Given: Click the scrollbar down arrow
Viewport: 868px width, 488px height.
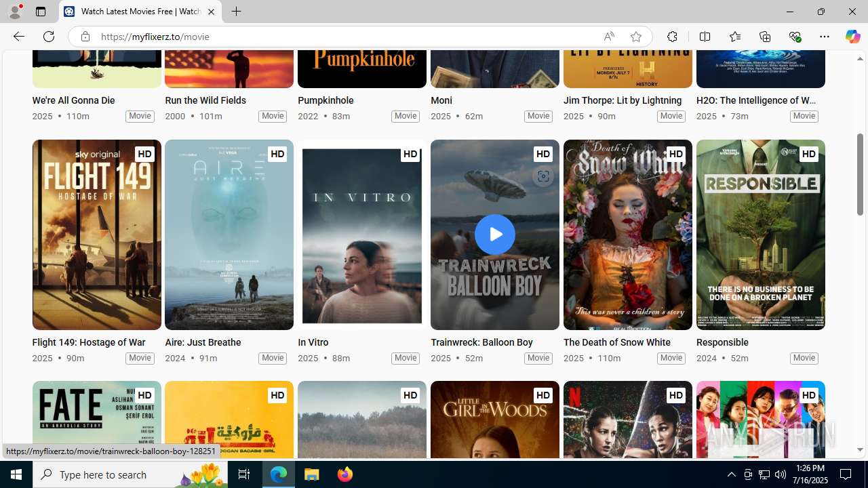Looking at the screenshot, I should [x=860, y=450].
